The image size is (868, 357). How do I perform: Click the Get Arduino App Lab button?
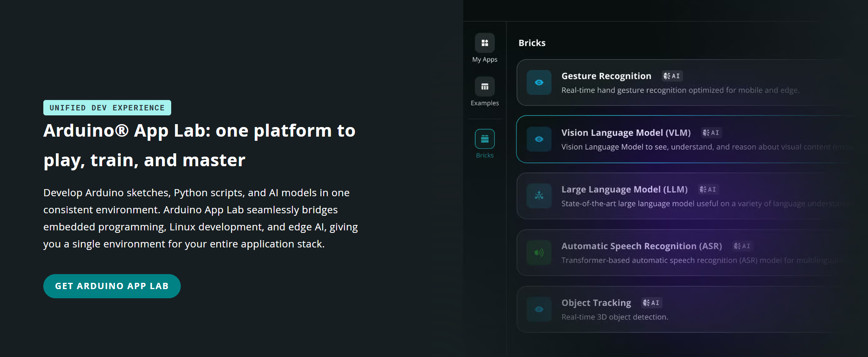[112, 286]
